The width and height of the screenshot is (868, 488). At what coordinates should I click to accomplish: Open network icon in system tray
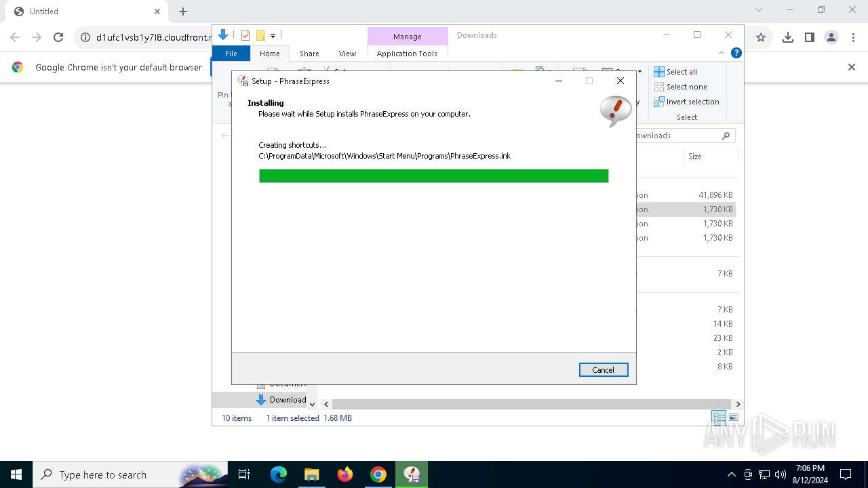tap(764, 474)
